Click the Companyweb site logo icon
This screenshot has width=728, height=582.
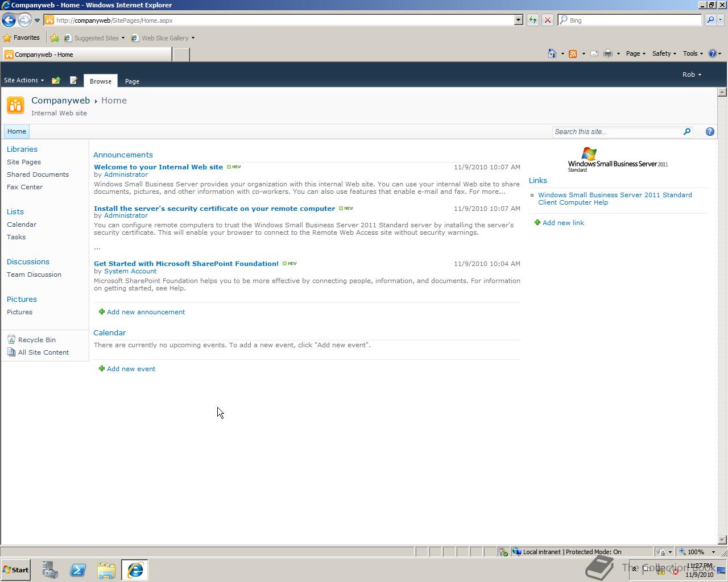point(15,105)
